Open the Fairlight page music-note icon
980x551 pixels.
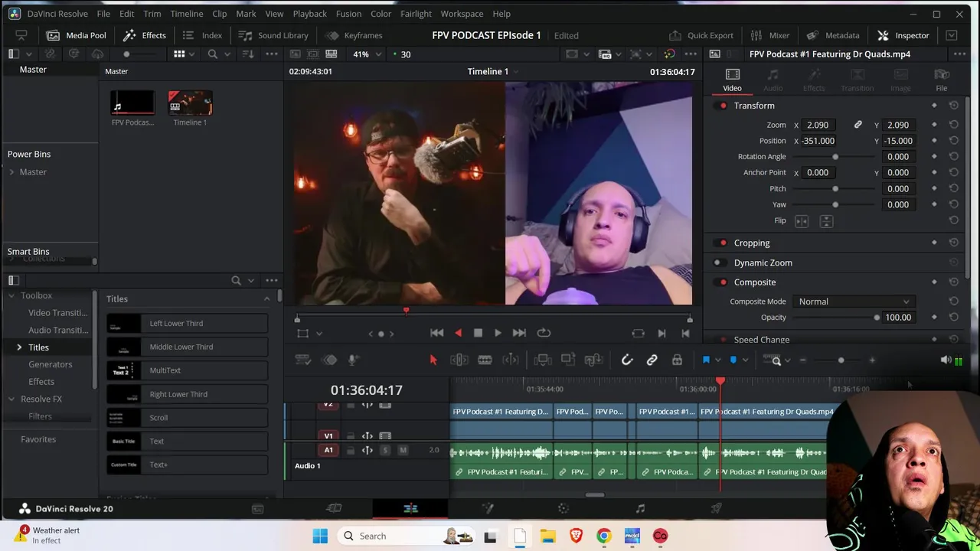(x=640, y=508)
